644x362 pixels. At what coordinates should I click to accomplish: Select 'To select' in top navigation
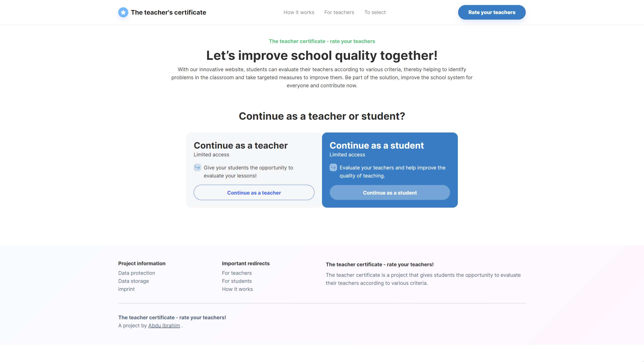pos(375,12)
